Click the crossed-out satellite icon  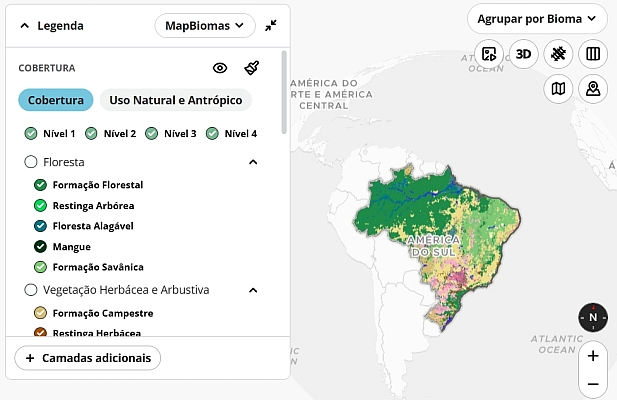558,54
